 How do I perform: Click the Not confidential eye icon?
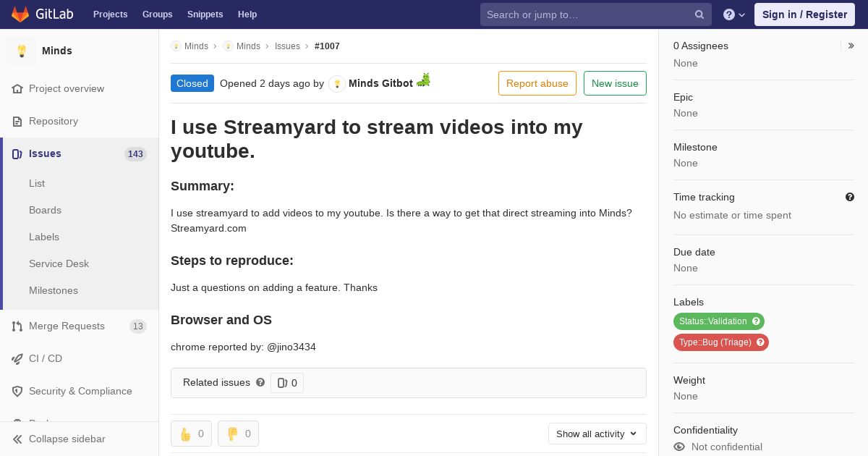click(679, 447)
